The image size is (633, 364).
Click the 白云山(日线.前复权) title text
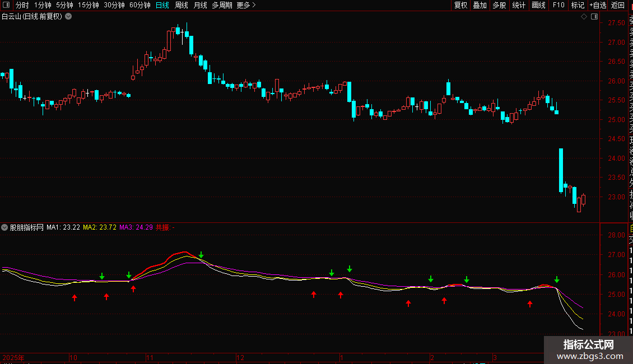pos(32,17)
